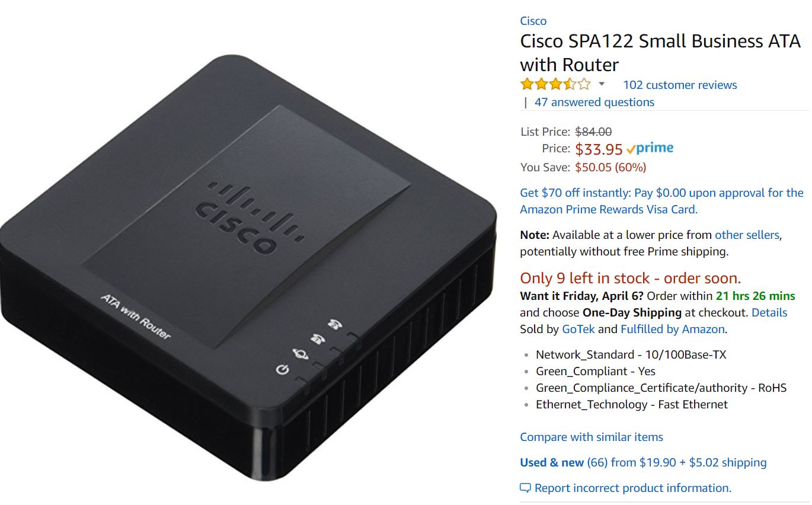The width and height of the screenshot is (812, 505).
Task: Open Used & new offers link
Action: 643,462
